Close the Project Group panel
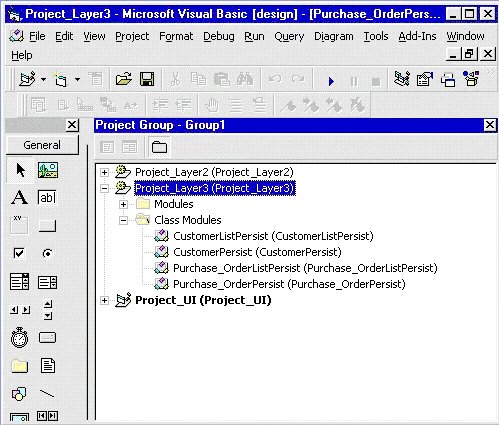The image size is (499, 425). coord(490,125)
